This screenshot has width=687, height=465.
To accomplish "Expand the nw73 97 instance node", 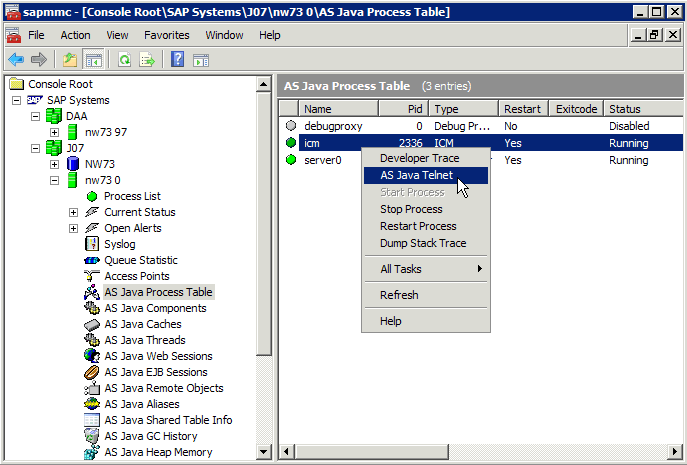I will (54, 132).
